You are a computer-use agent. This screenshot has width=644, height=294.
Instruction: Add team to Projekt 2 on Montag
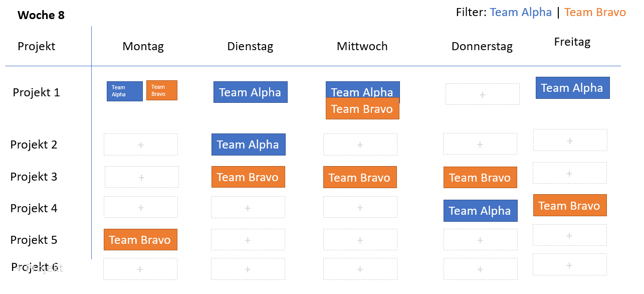(x=141, y=144)
